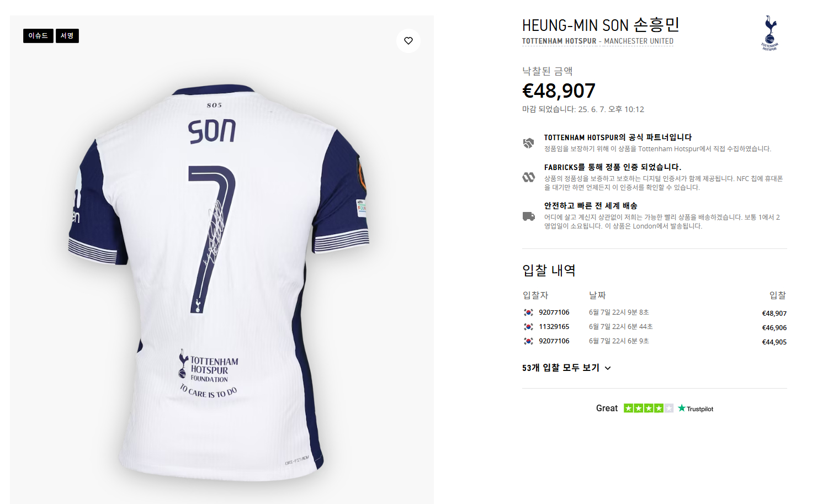Viewport: 828px width, 504px height.
Task: Click the delivery truck shipping icon
Action: click(528, 216)
